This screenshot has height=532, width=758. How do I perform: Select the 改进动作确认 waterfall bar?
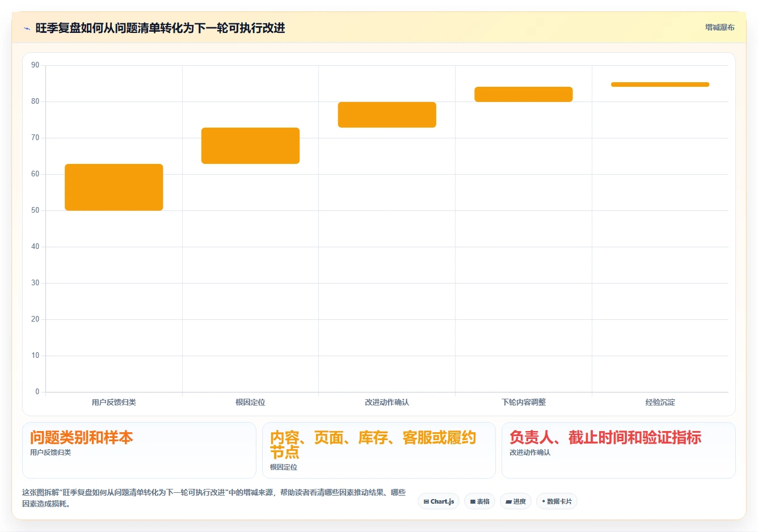tap(387, 115)
